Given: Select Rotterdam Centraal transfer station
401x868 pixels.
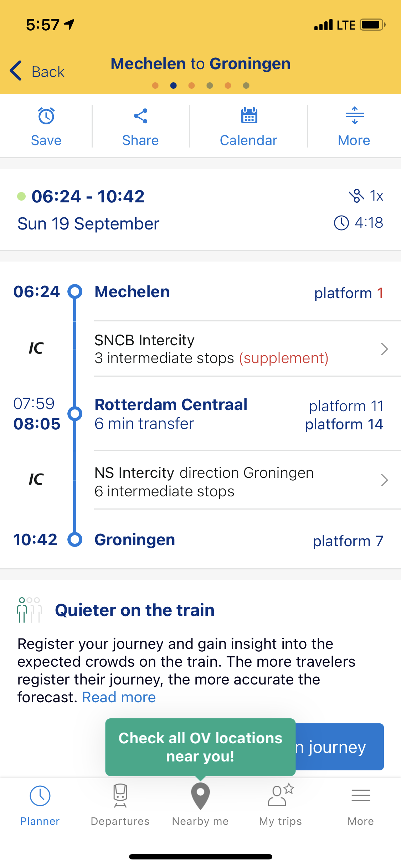Looking at the screenshot, I should 171,405.
